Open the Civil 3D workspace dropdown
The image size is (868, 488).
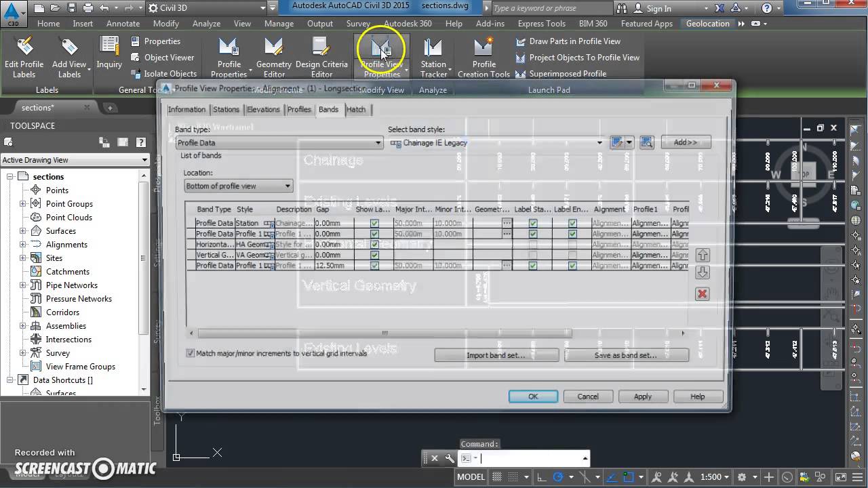point(207,8)
